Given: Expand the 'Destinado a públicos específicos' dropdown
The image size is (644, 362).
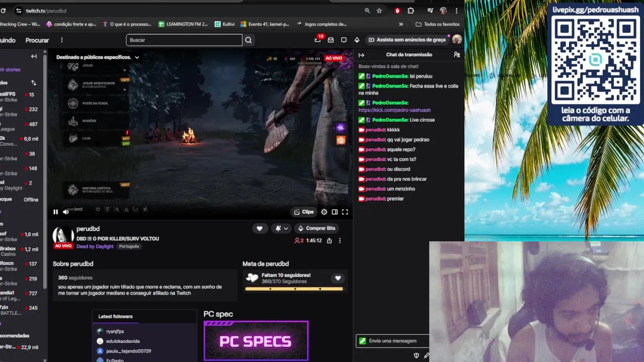Looking at the screenshot, I should [x=98, y=57].
